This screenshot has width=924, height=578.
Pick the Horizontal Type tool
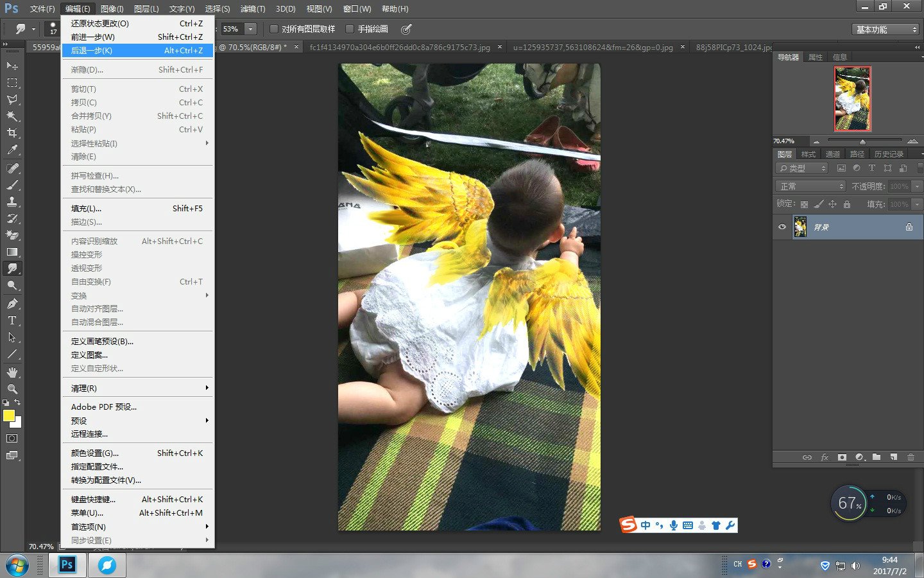(12, 320)
